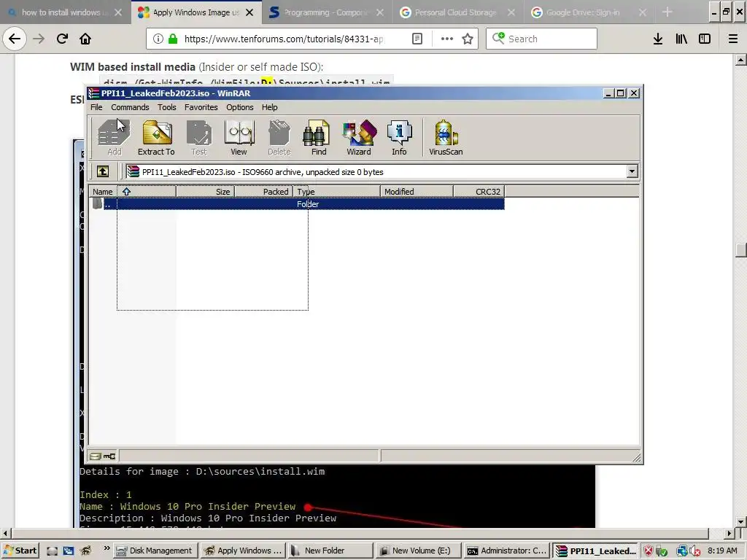The height and width of the screenshot is (560, 747).
Task: Close the Apply Windows Image tab
Action: click(x=249, y=12)
